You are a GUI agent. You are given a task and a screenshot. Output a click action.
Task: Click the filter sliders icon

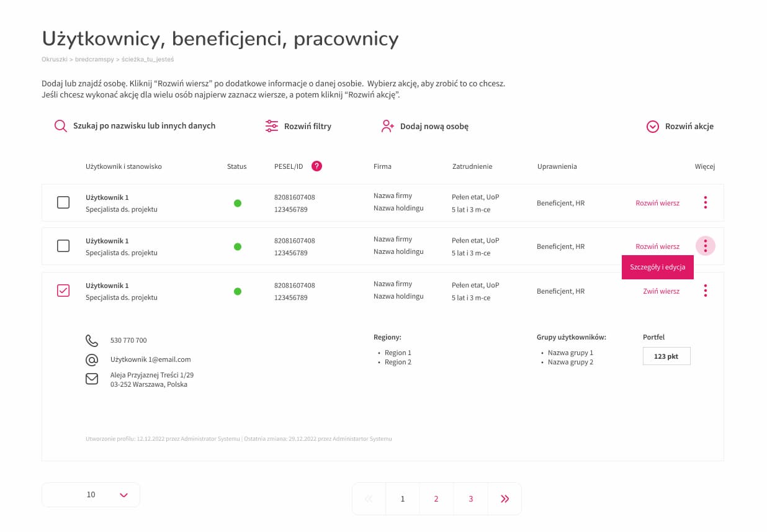click(272, 126)
